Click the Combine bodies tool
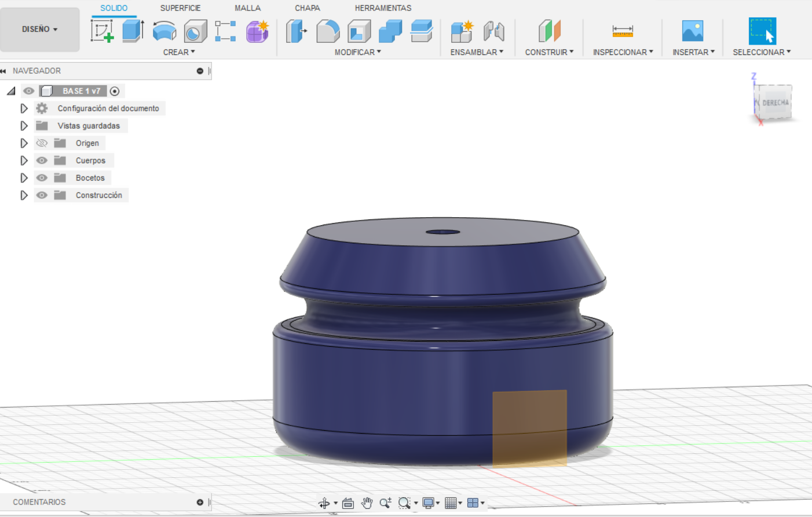 (x=390, y=31)
